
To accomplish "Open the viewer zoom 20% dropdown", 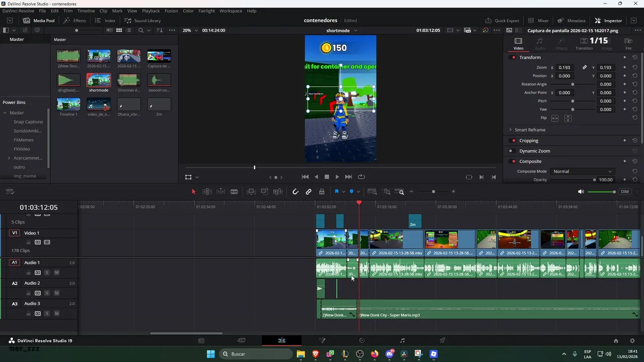I will [x=190, y=30].
